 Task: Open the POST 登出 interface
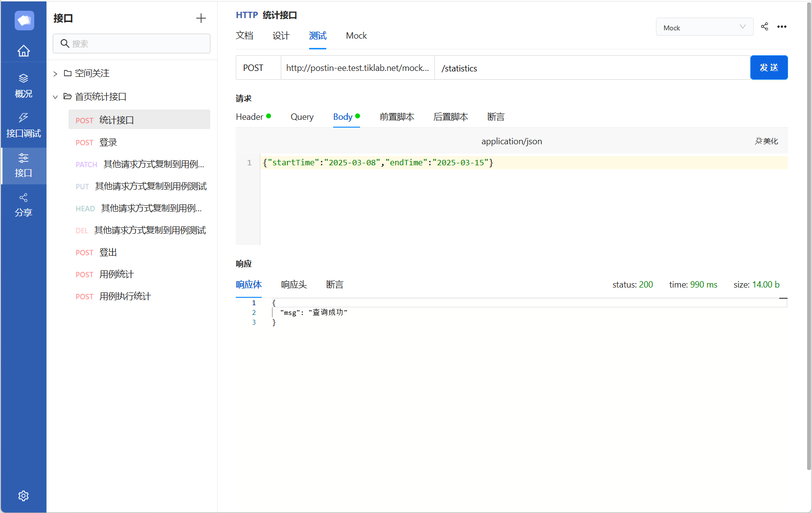coord(139,252)
